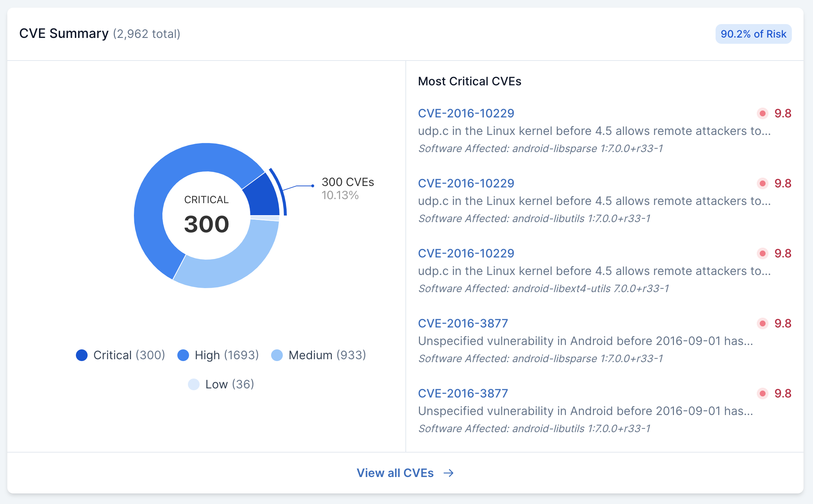Open CVE-2016-3877 link affecting android-libsparse
Screen dimensions: 813x504
tap(463, 323)
